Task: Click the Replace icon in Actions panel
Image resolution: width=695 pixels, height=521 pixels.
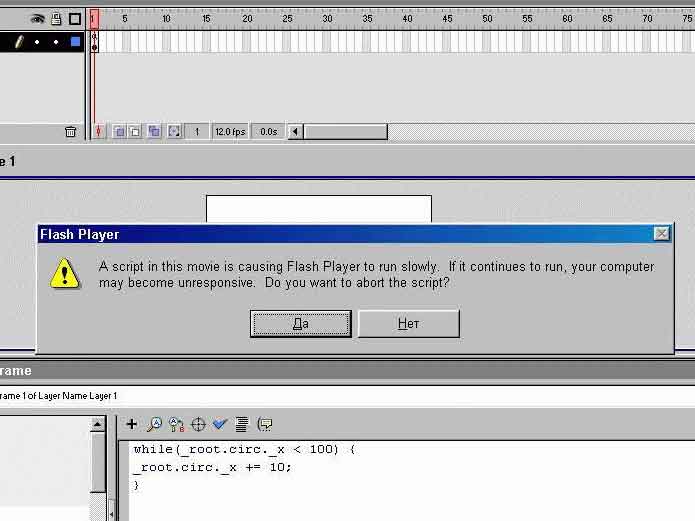Action: (176, 424)
